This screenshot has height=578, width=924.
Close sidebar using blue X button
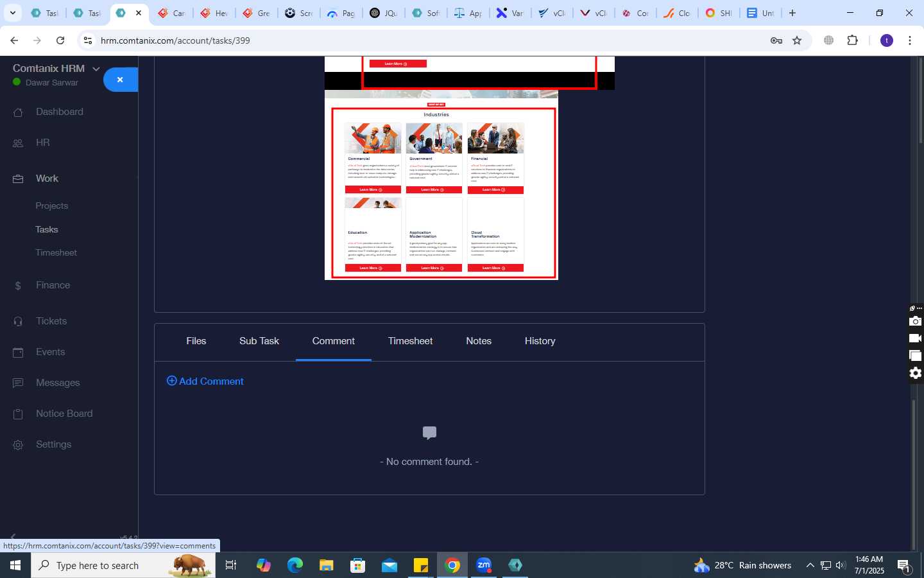click(x=120, y=80)
